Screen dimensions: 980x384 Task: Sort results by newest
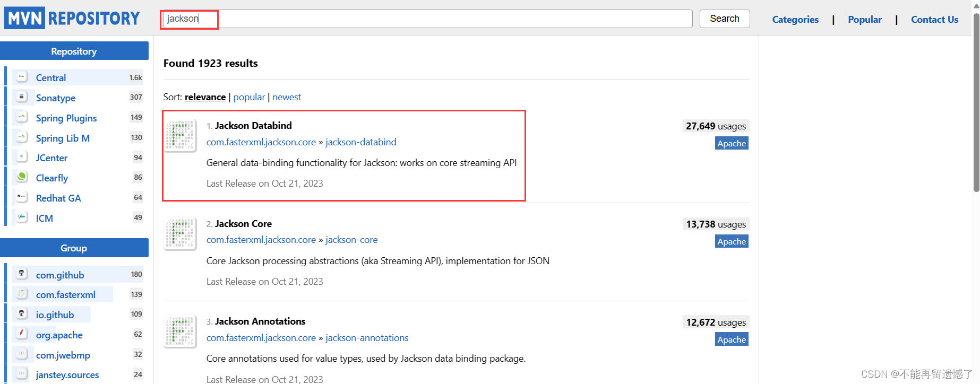coord(287,97)
